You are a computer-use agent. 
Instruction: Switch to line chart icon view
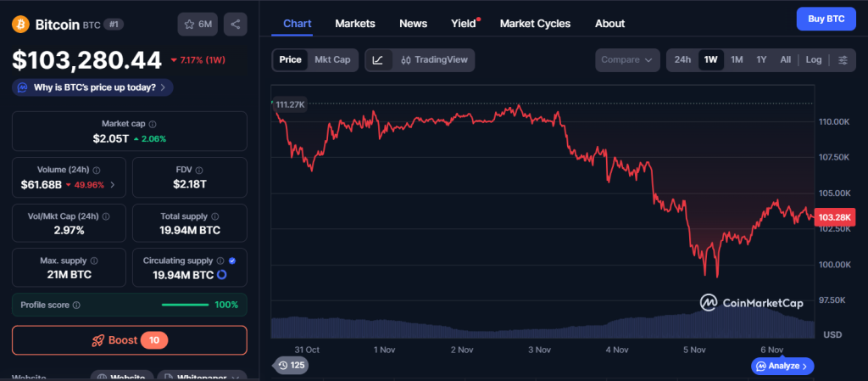click(x=377, y=60)
